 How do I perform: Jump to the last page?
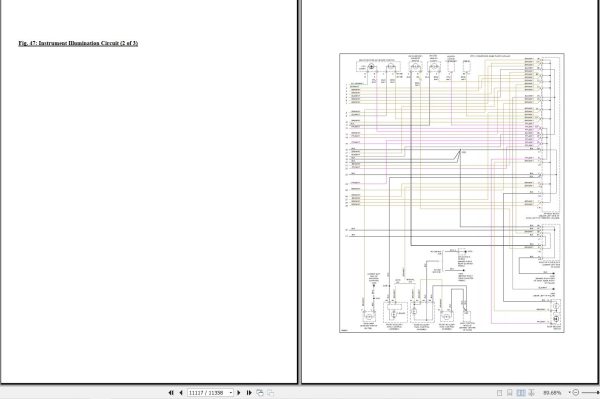pos(249,392)
